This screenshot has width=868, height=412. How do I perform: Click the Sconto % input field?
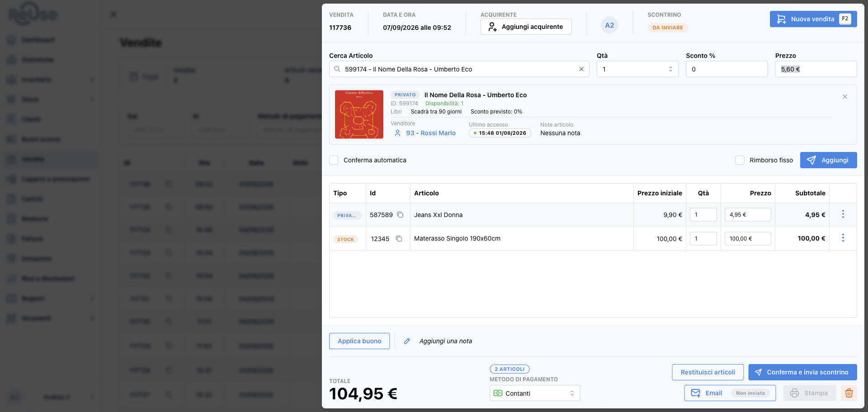tap(726, 69)
